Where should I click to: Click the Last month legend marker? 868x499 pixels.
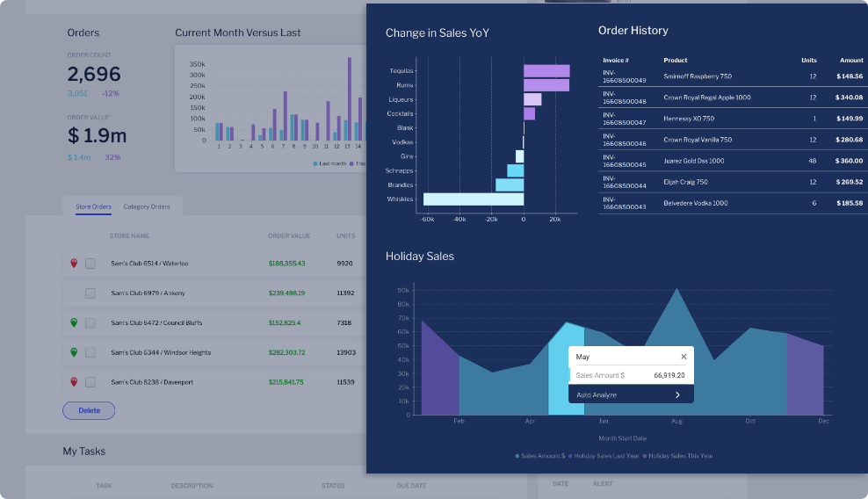tap(316, 163)
